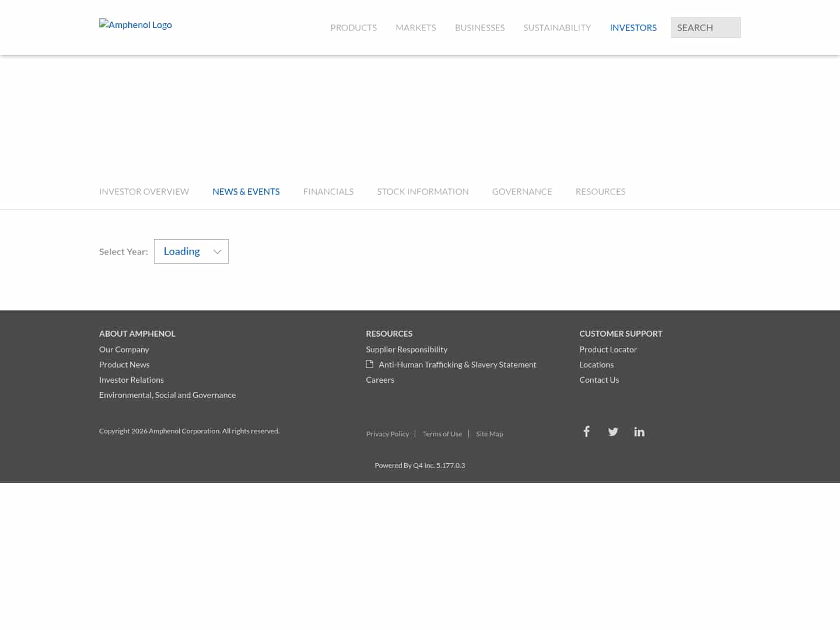This screenshot has width=840, height=630.
Task: Click the Amphenol logo in the header
Action: coord(135,24)
